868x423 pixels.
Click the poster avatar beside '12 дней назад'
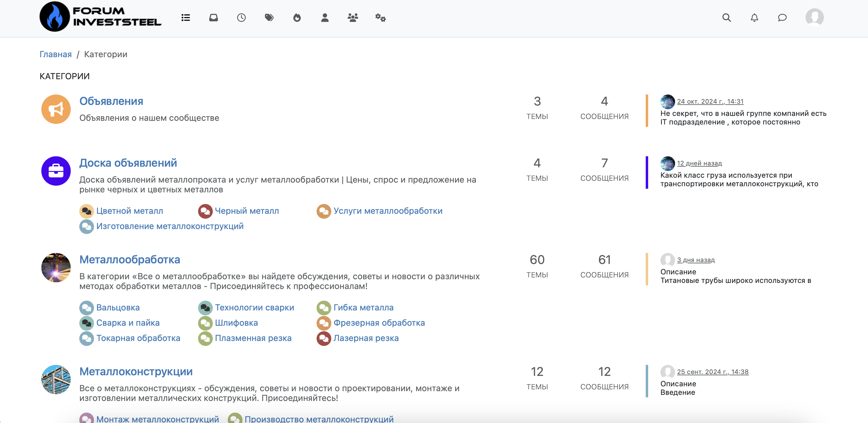(667, 164)
